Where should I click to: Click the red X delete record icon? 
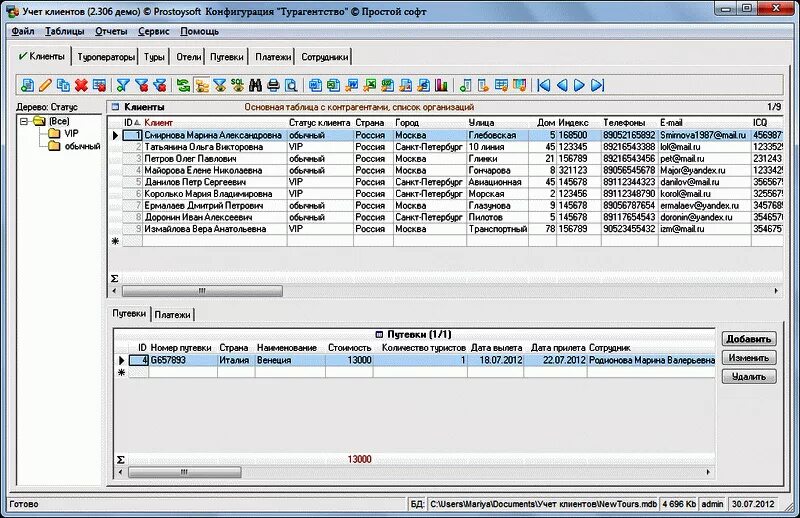81,85
